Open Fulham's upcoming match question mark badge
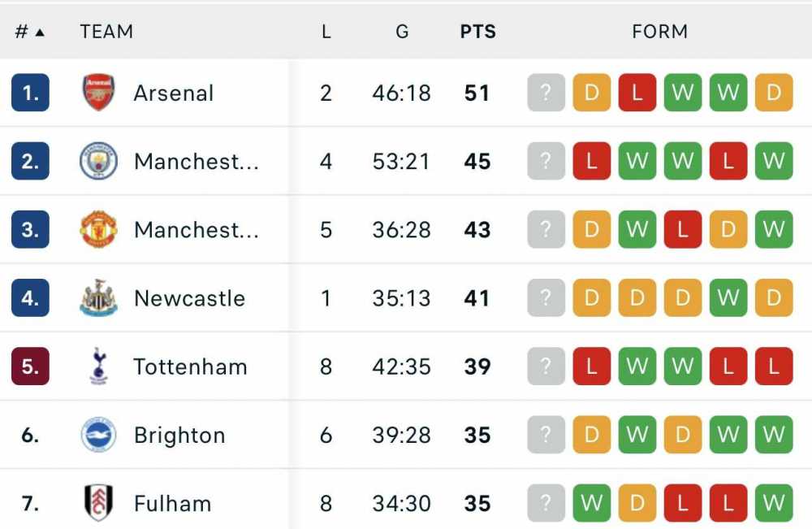The width and height of the screenshot is (812, 529). click(546, 503)
